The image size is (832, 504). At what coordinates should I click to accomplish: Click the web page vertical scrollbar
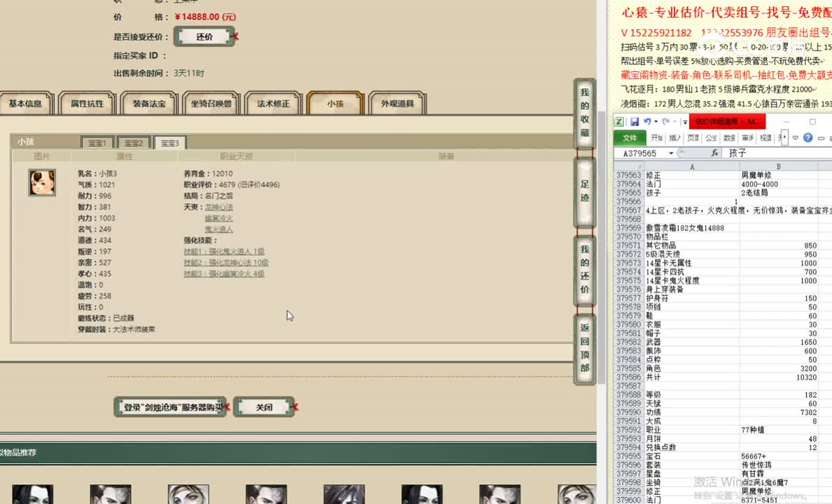tap(601, 246)
